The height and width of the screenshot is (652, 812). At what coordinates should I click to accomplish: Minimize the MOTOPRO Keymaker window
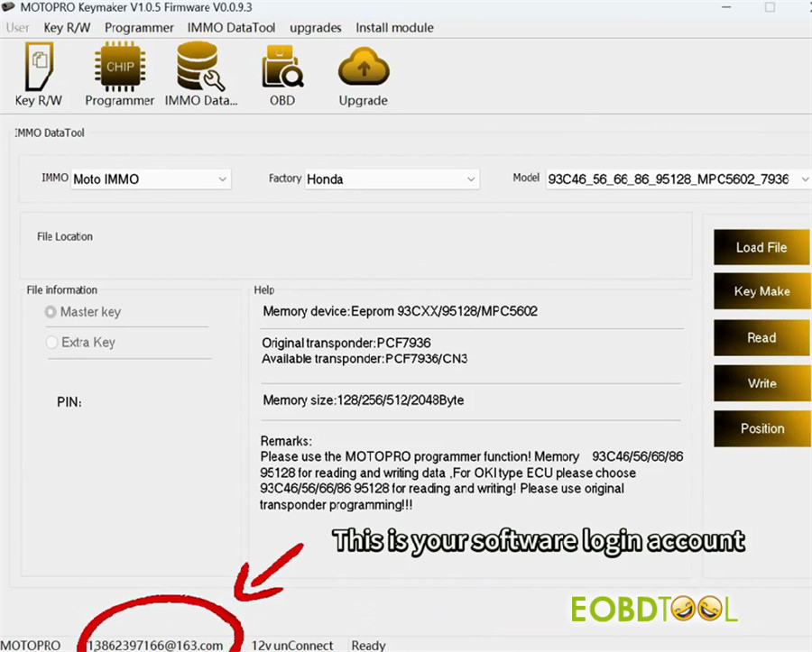pyautogui.click(x=726, y=7)
